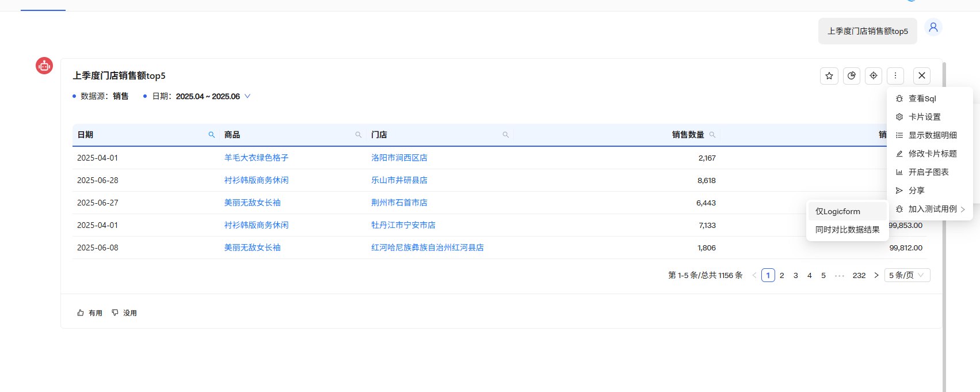The width and height of the screenshot is (980, 392).
Task: Open store link 牡丹江市宁安市店
Action: point(403,225)
